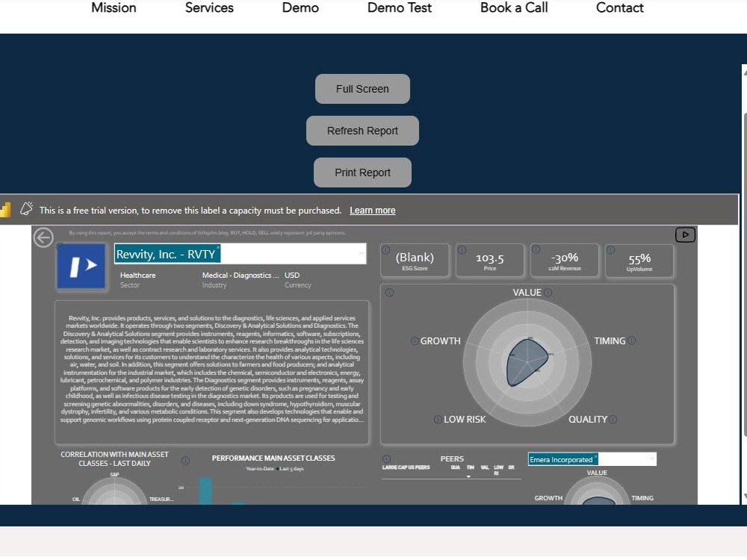Viewport: 747px width, 560px height.
Task: Sort peers by the QUA column
Action: tap(456, 467)
